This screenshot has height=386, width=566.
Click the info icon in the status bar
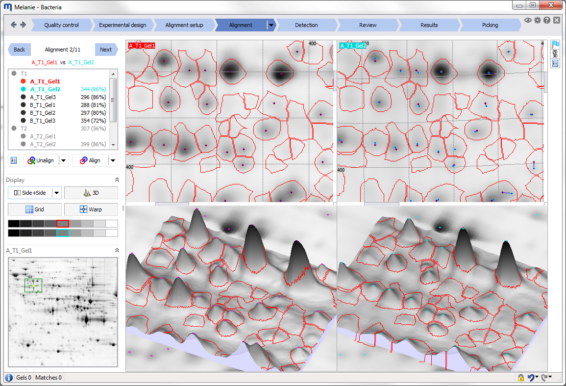(9, 378)
